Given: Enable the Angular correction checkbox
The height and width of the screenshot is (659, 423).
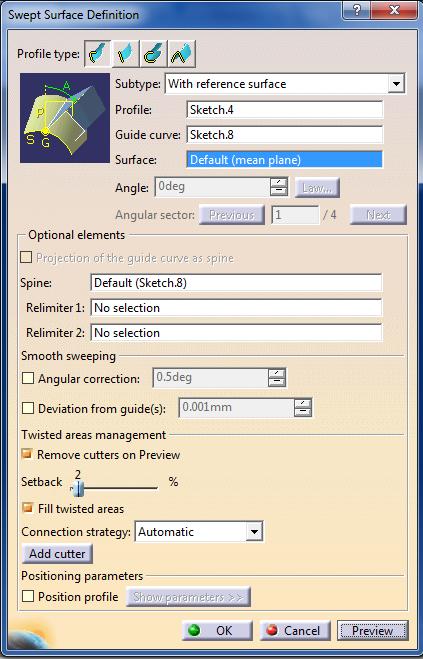Looking at the screenshot, I should click(x=28, y=378).
